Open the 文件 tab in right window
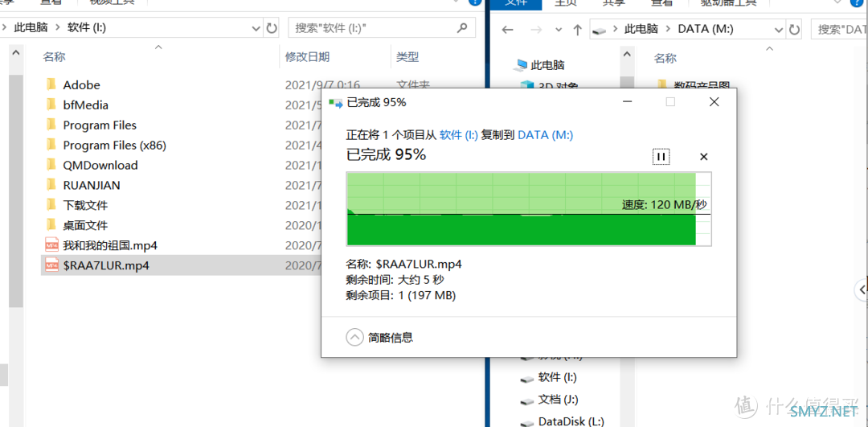This screenshot has height=427, width=868. pyautogui.click(x=516, y=4)
